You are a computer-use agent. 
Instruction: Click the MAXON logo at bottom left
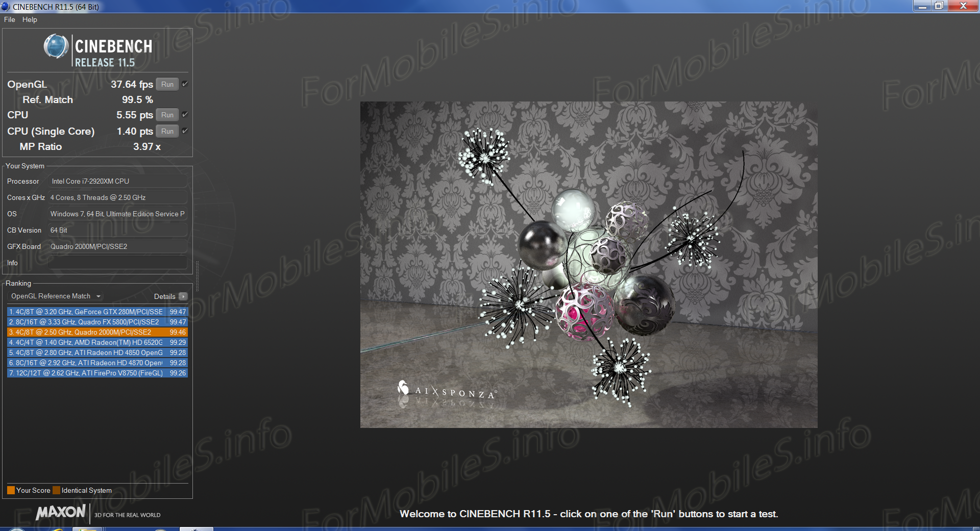point(61,512)
